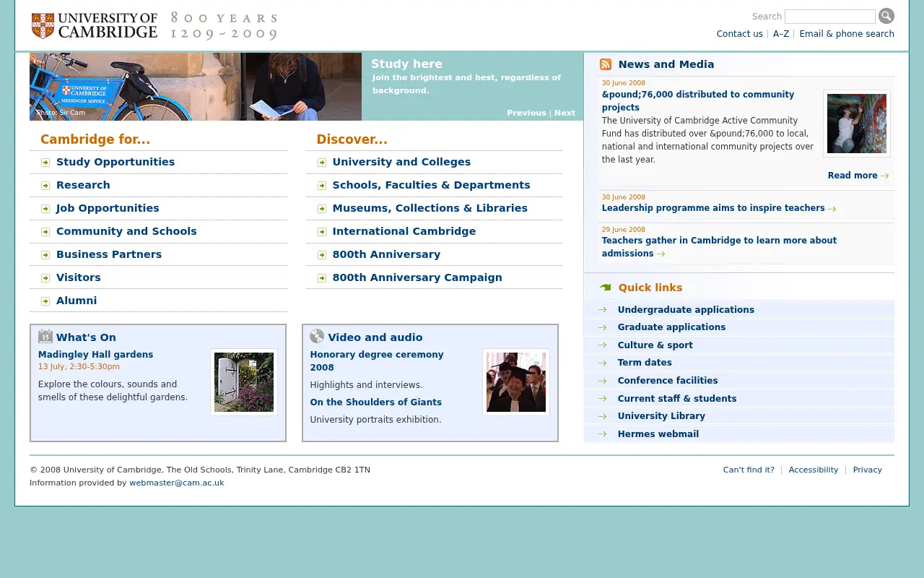Click the News and Media RSS icon

point(606,64)
